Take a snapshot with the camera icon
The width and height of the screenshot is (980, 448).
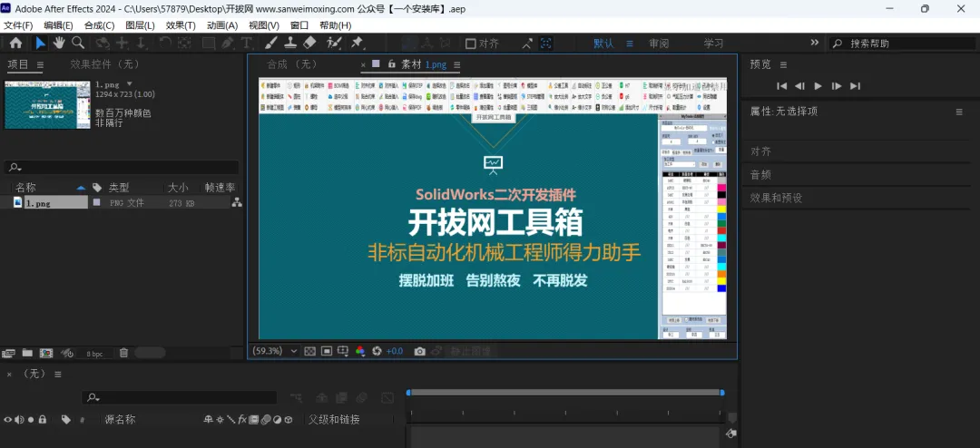tap(420, 351)
